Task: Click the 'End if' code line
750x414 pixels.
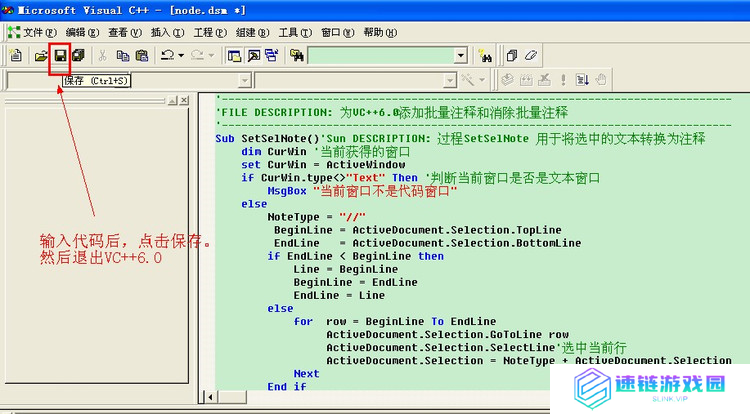Action: pos(287,386)
